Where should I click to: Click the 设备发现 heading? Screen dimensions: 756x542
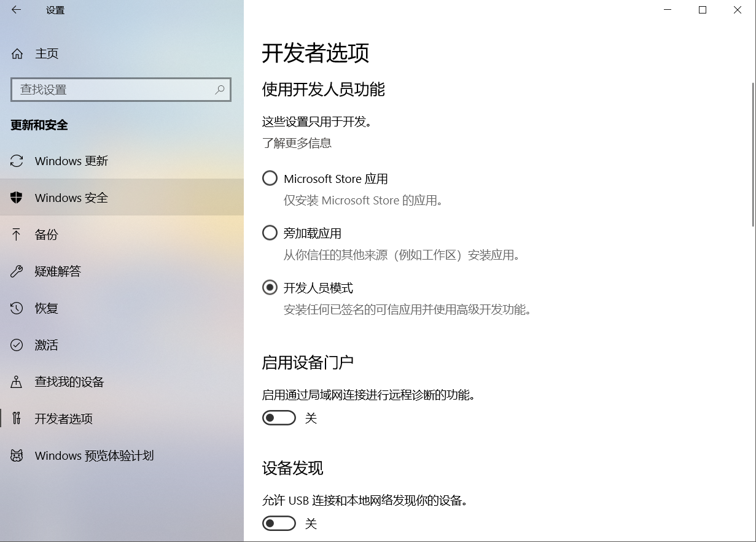point(292,468)
